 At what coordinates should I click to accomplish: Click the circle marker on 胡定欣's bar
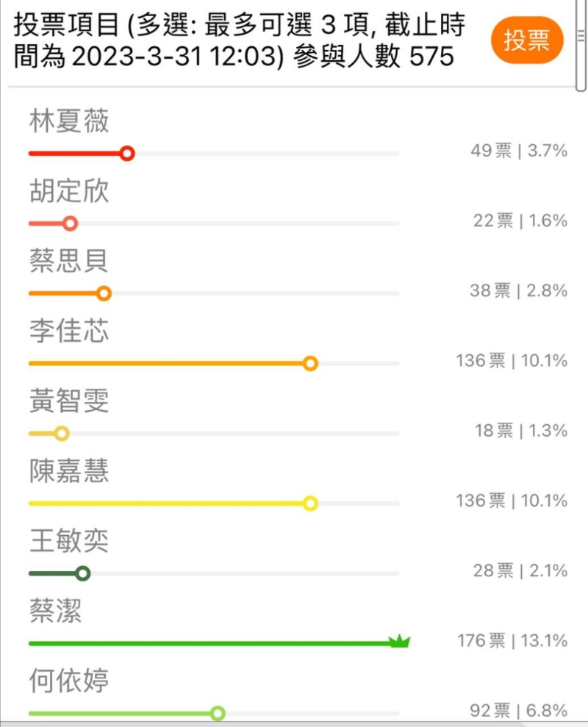pos(71,223)
